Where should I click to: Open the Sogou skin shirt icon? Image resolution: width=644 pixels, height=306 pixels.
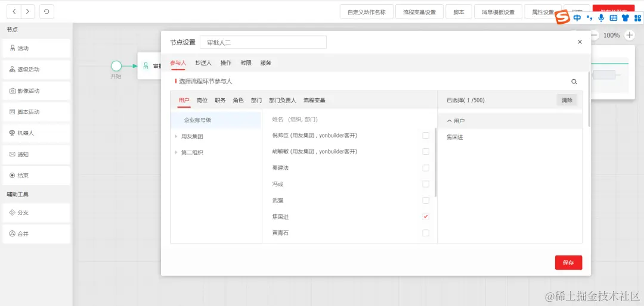coord(626,18)
